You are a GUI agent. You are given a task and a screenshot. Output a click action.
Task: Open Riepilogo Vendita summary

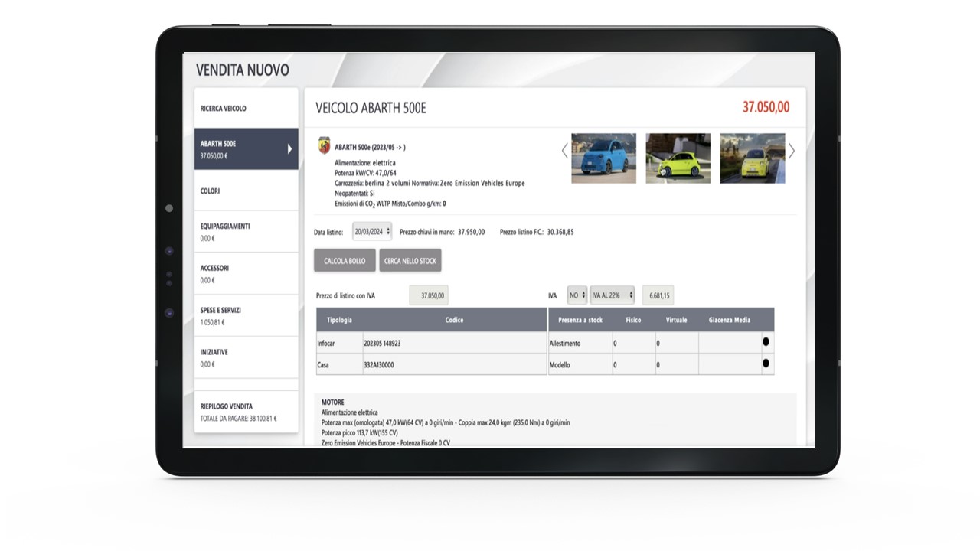click(246, 412)
